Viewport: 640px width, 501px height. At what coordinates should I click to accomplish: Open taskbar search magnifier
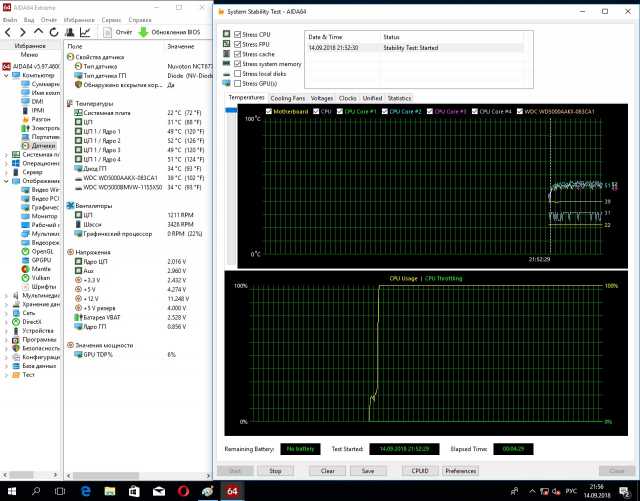[36, 491]
